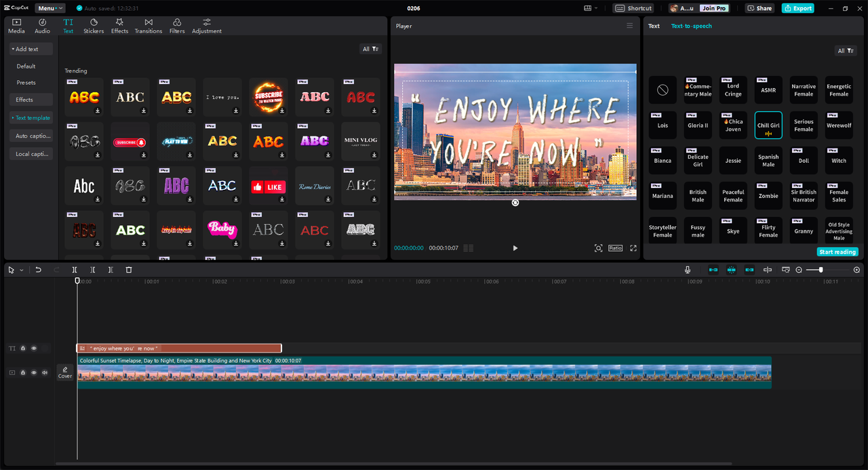Click the Cover edit button

coord(65,372)
